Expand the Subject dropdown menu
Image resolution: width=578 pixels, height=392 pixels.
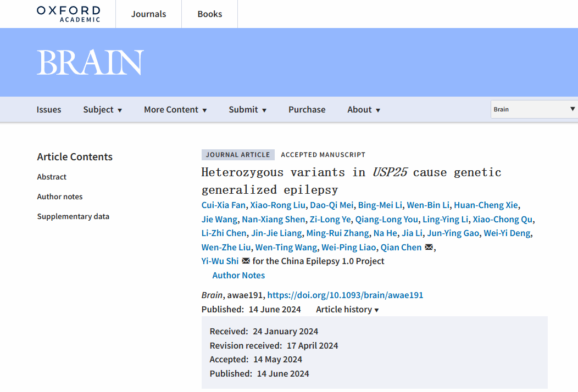tap(102, 110)
